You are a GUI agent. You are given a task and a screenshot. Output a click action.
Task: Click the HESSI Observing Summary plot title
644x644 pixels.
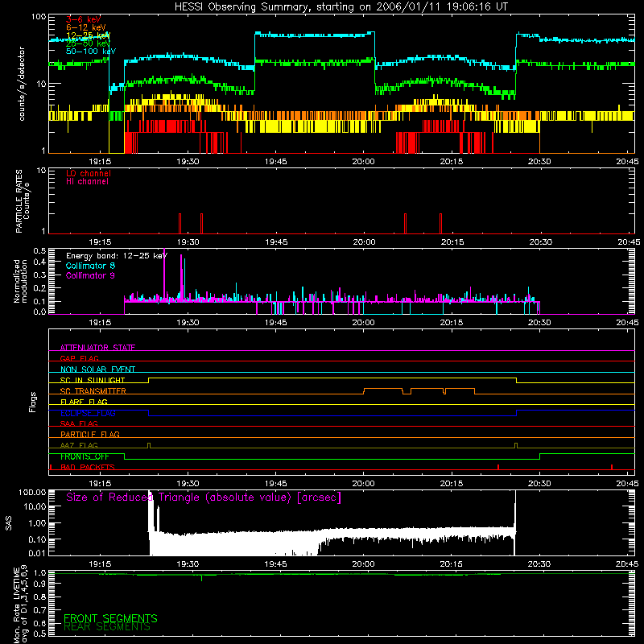pyautogui.click(x=341, y=7)
